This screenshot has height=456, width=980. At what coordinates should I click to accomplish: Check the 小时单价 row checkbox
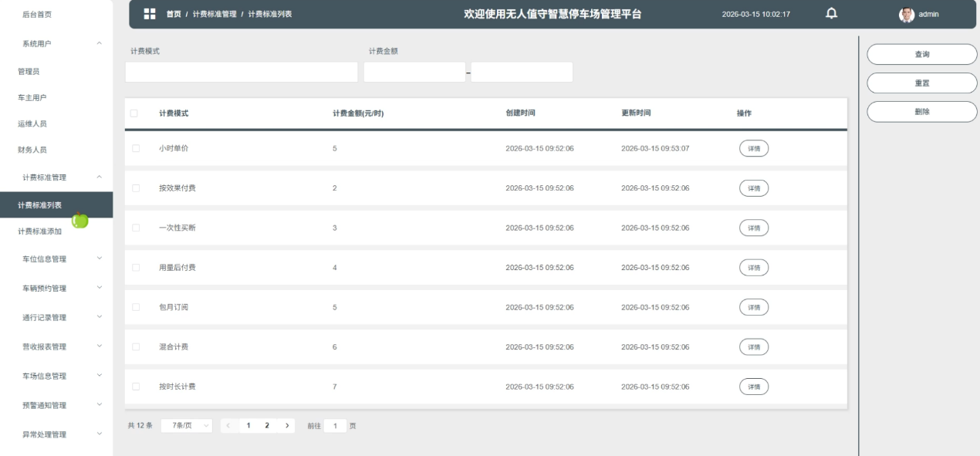136,148
